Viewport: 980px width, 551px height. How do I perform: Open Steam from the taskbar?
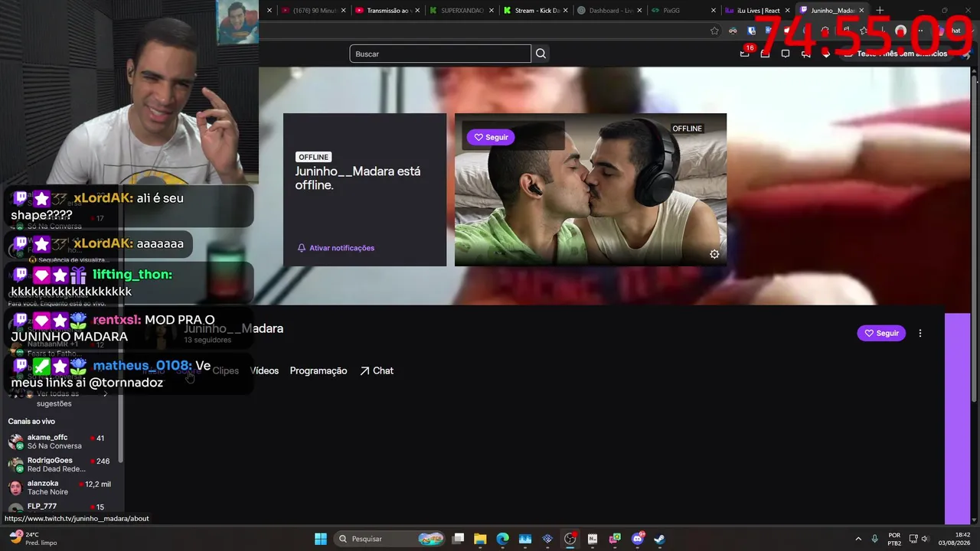659,539
